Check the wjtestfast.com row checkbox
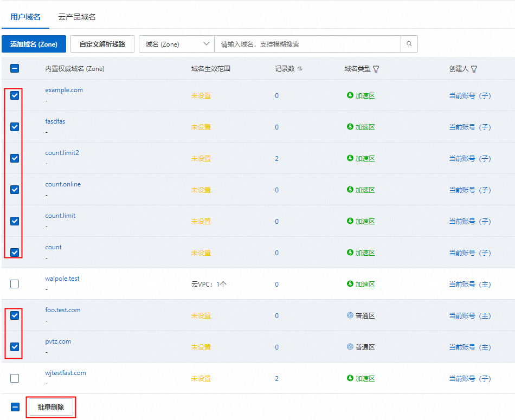 (x=15, y=378)
